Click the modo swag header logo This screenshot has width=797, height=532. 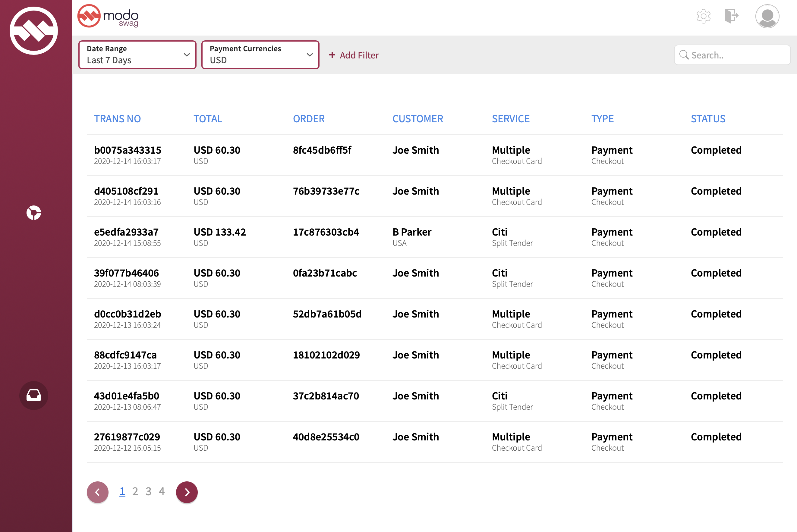(x=108, y=16)
